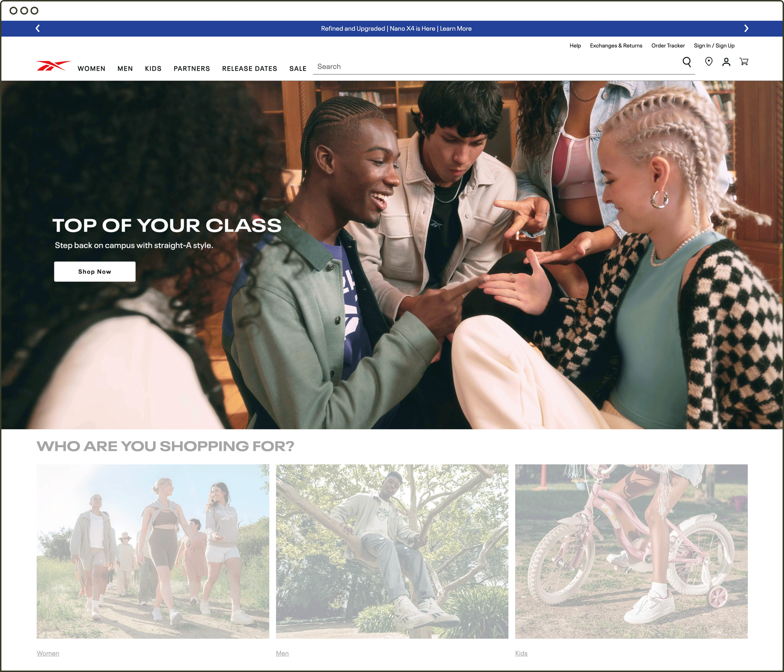
Task: Open the Order Tracker link
Action: point(668,45)
